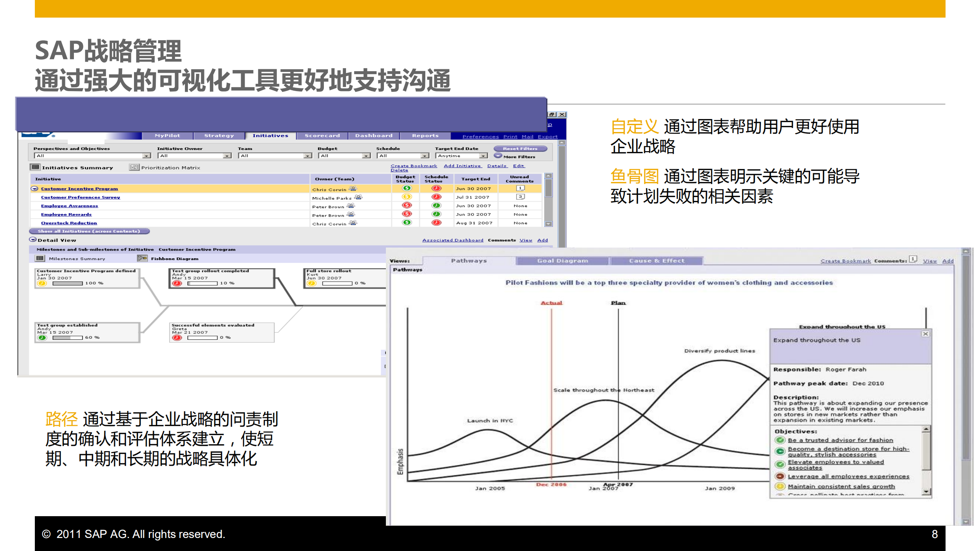Click the More Filters arrow icon
Viewport: 980px width, 551px height.
point(498,156)
